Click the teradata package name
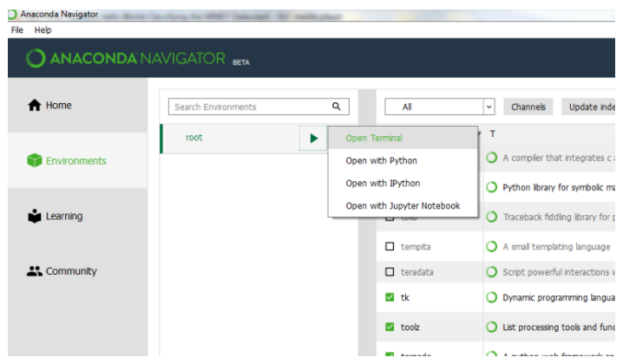Image resolution: width=623 pixels, height=364 pixels. tap(416, 272)
